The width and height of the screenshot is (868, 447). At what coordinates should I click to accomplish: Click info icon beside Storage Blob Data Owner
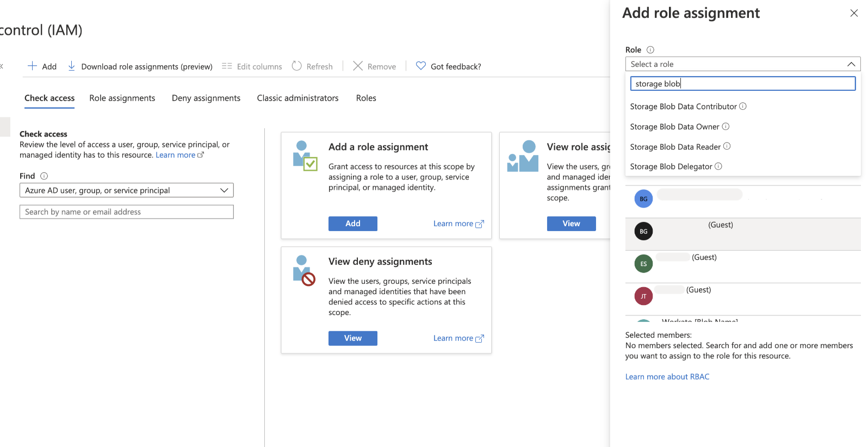726,126
